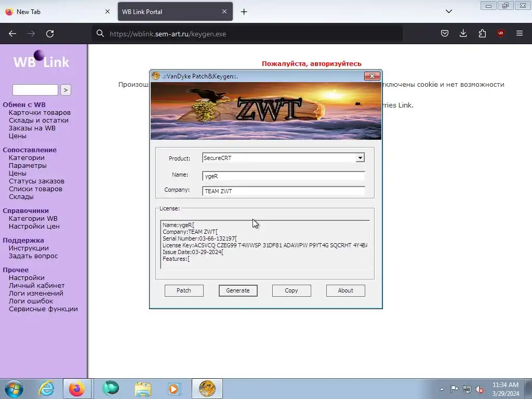The image size is (532, 399).
Task: Open Личный кабинет link
Action: 37,286
